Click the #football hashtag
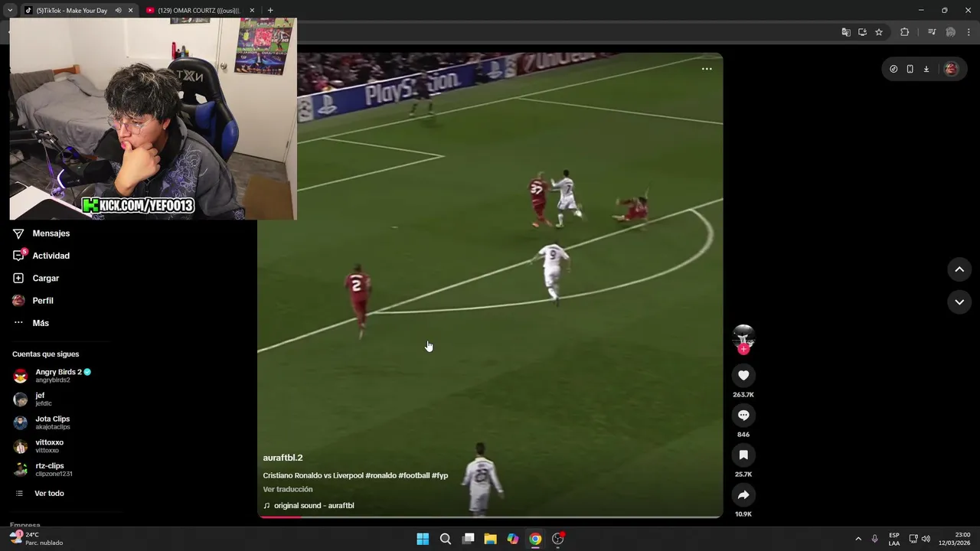980x551 pixels. tap(413, 475)
